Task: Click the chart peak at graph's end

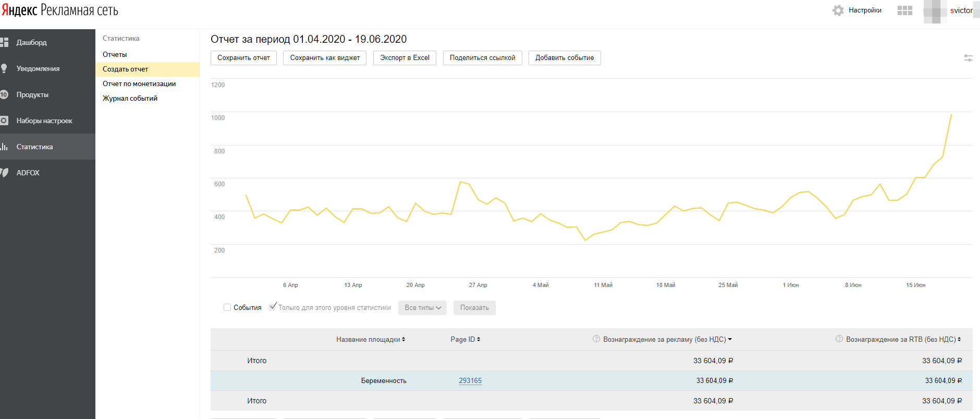Action: pos(951,115)
